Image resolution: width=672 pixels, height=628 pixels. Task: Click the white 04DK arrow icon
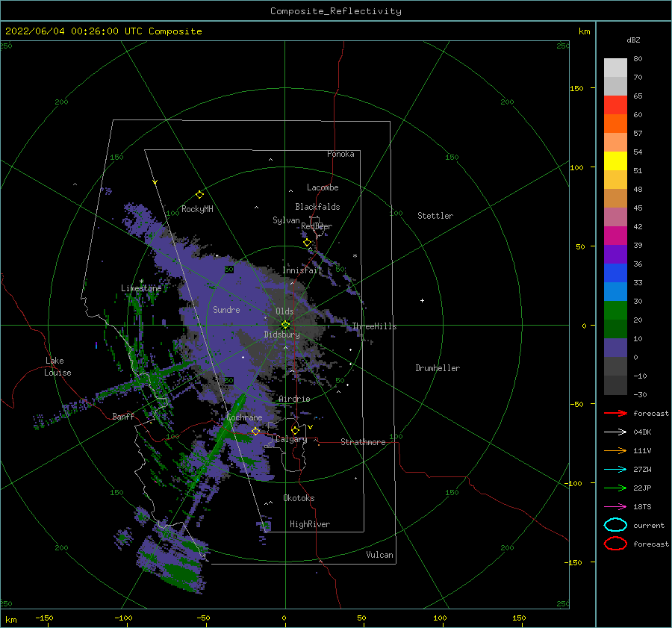click(x=615, y=432)
